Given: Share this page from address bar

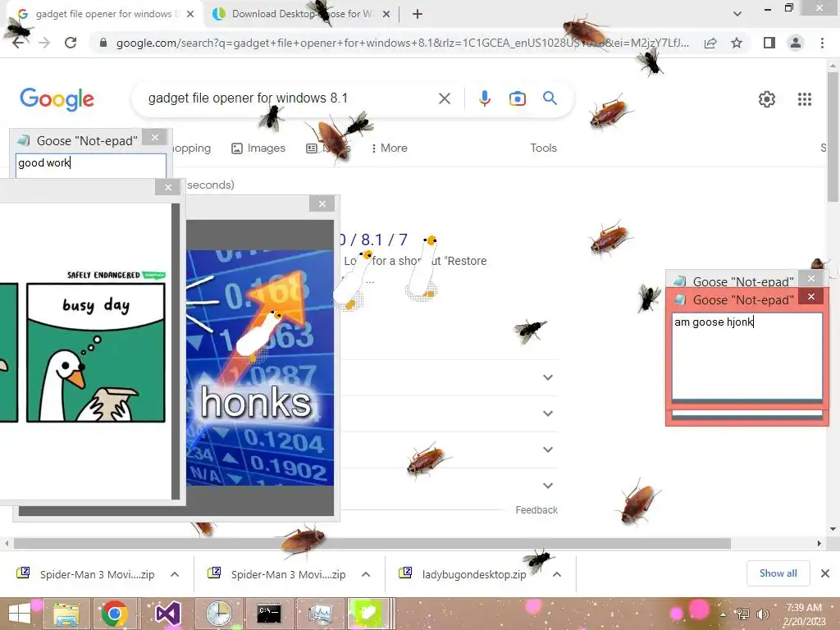Looking at the screenshot, I should (x=710, y=43).
